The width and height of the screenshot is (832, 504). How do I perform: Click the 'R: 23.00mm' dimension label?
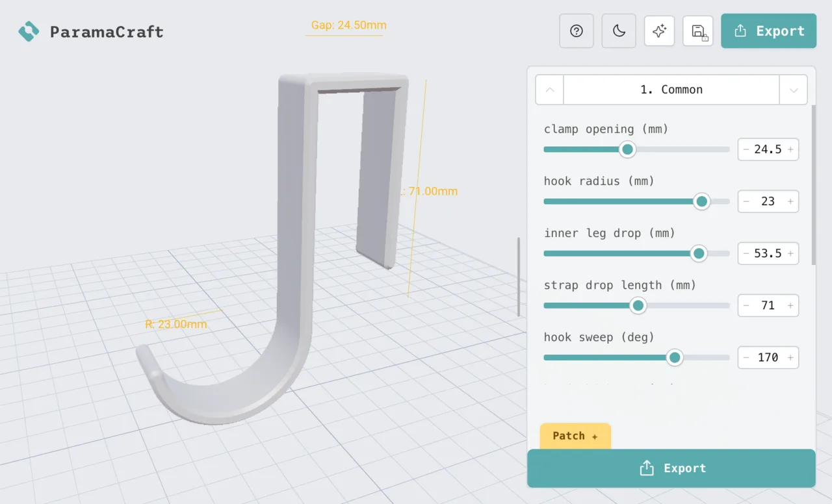(x=176, y=324)
